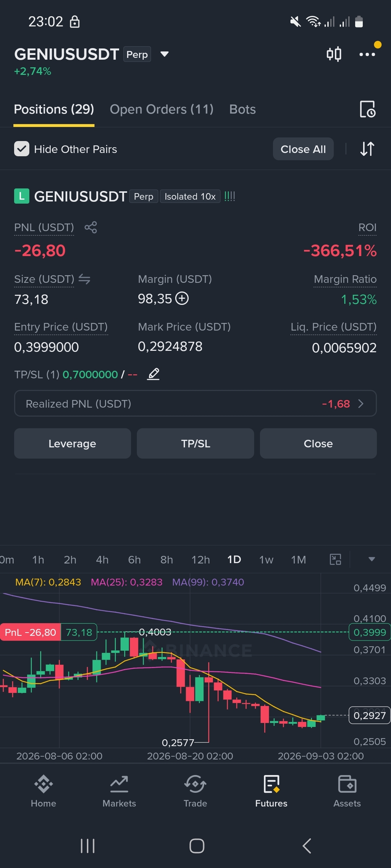Viewport: 391px width, 868px height.
Task: Tap the Leverage button
Action: pos(72,443)
